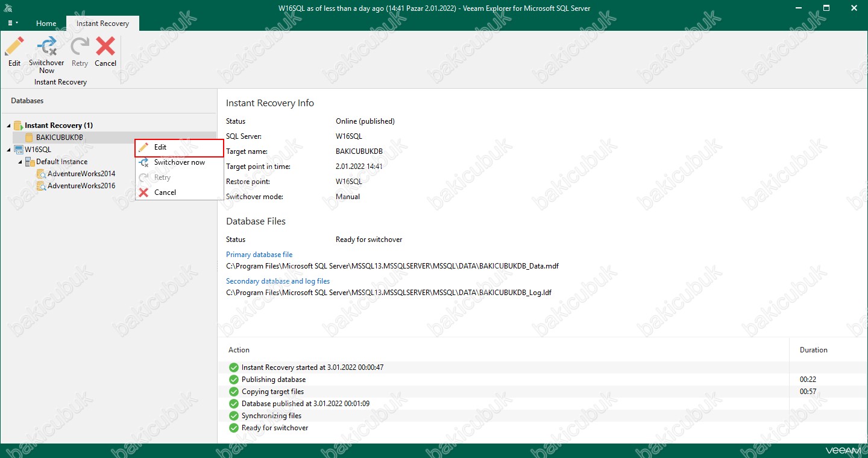Screen dimensions: 868x458
Task: Click the Switchover Now ribbon icon
Action: [46, 47]
